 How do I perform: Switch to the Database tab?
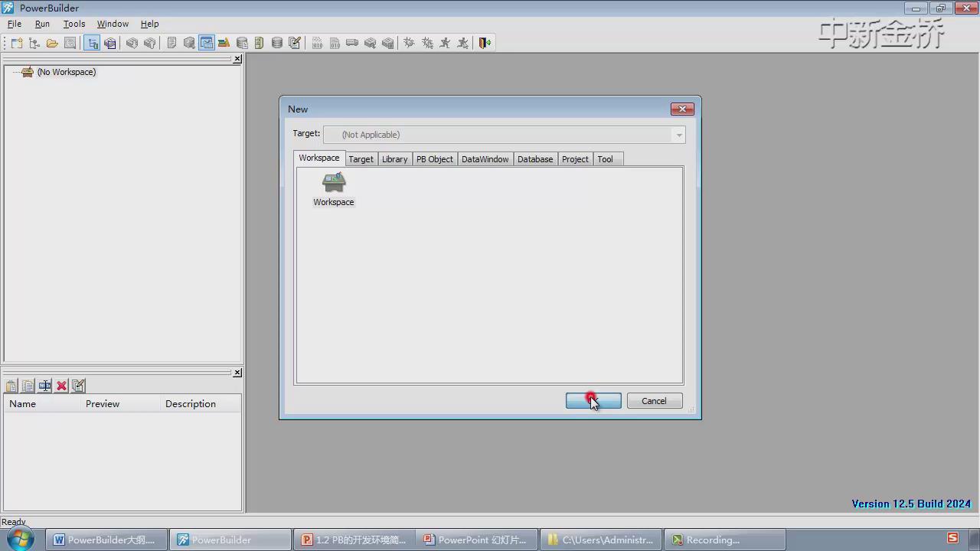[535, 159]
